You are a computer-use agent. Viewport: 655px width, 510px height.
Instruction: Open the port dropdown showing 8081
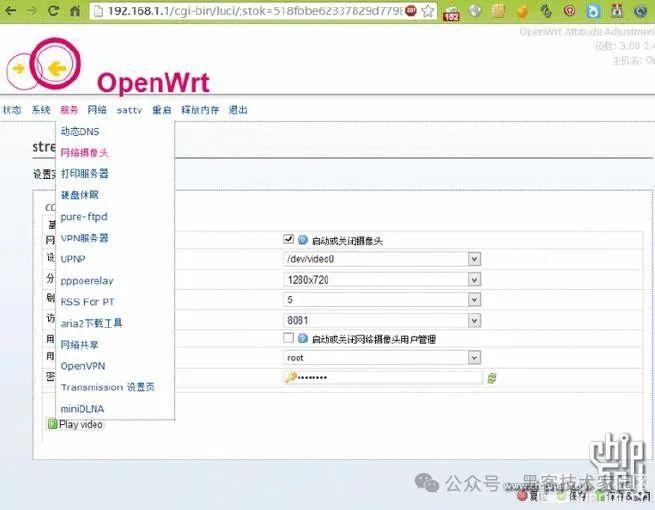click(382, 320)
